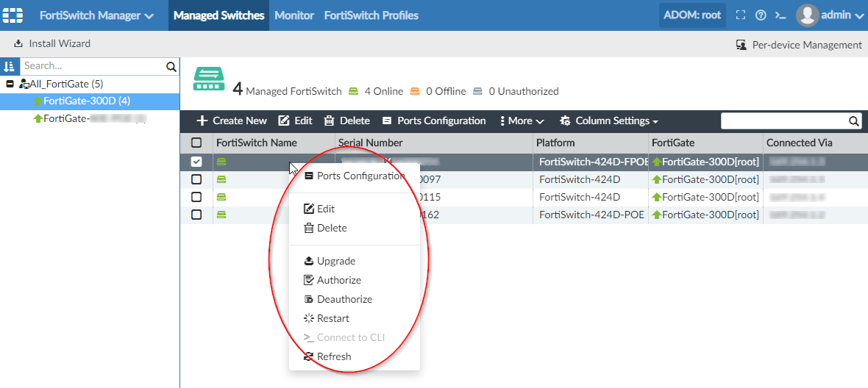
Task: Click the Install Wizard button
Action: 52,44
